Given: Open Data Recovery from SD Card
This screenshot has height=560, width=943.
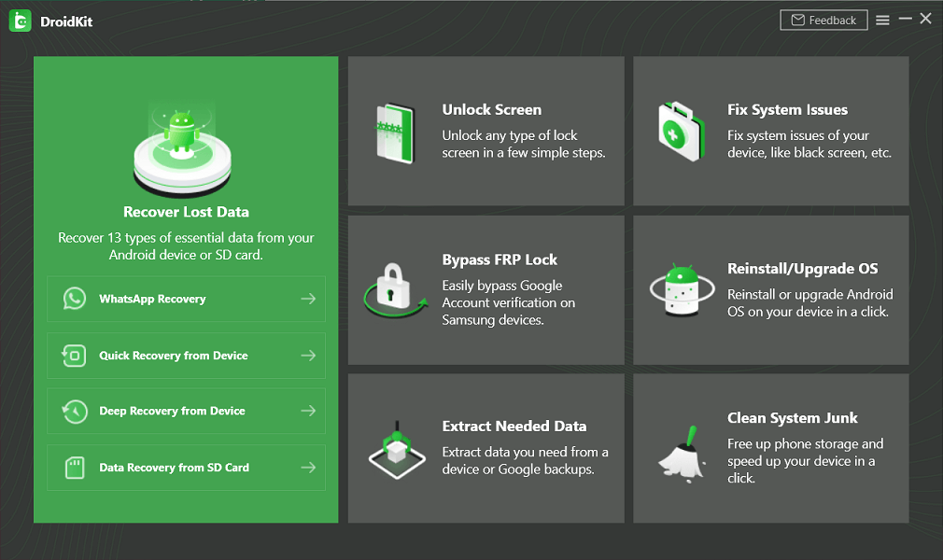Looking at the screenshot, I should [186, 468].
